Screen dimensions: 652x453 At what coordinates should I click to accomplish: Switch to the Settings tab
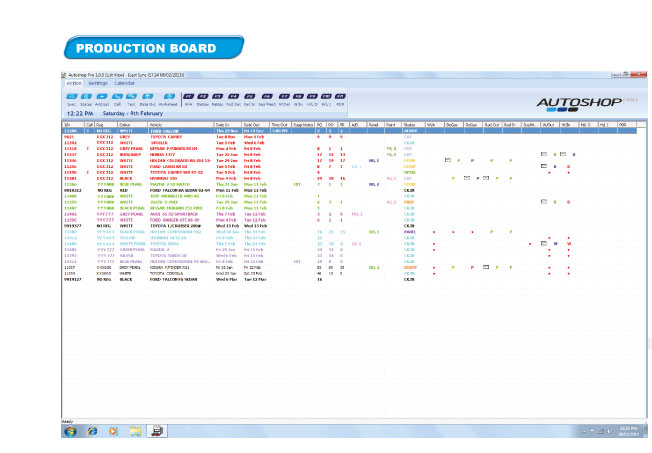coord(96,83)
